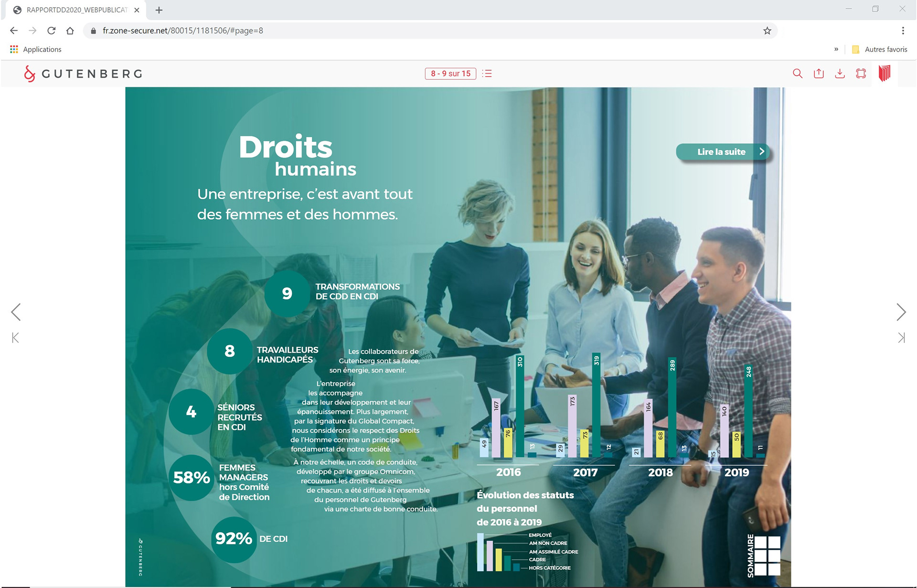Maximize the browser window

875,9
